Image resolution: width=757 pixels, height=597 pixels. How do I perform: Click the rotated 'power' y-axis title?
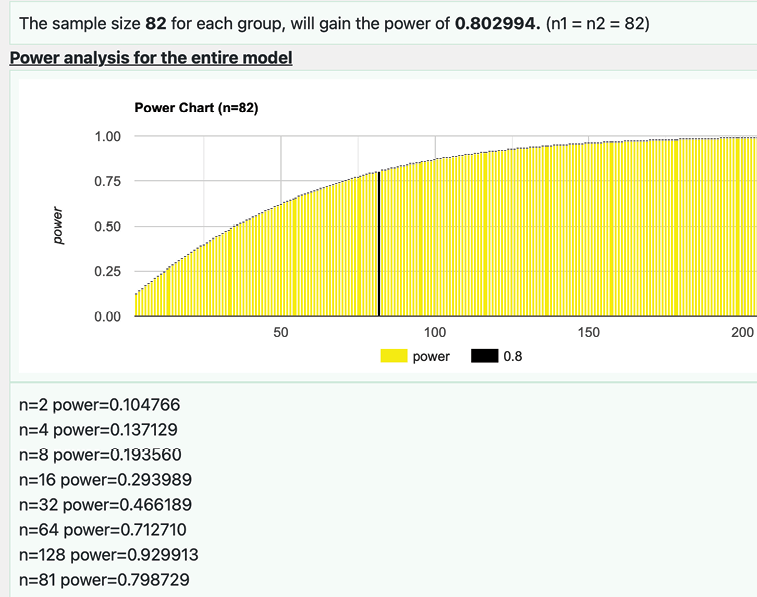(x=58, y=226)
